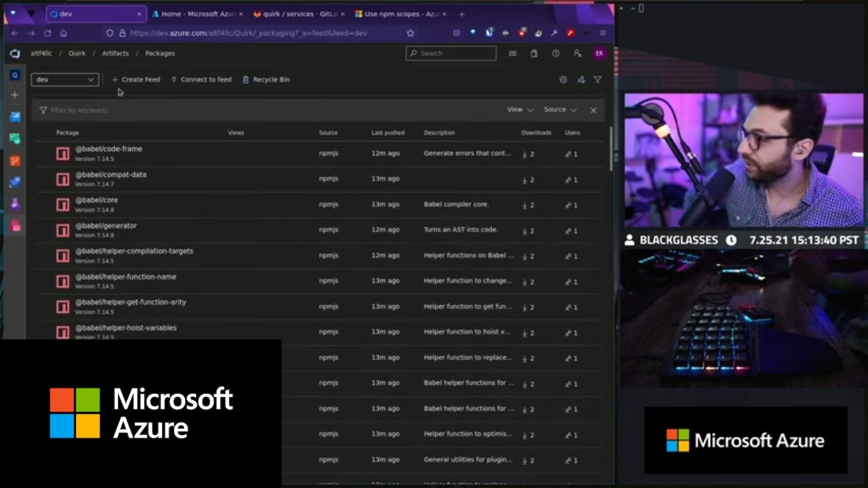This screenshot has width=868, height=488.
Task: Click the Azure DevOps Search box
Action: pos(451,54)
